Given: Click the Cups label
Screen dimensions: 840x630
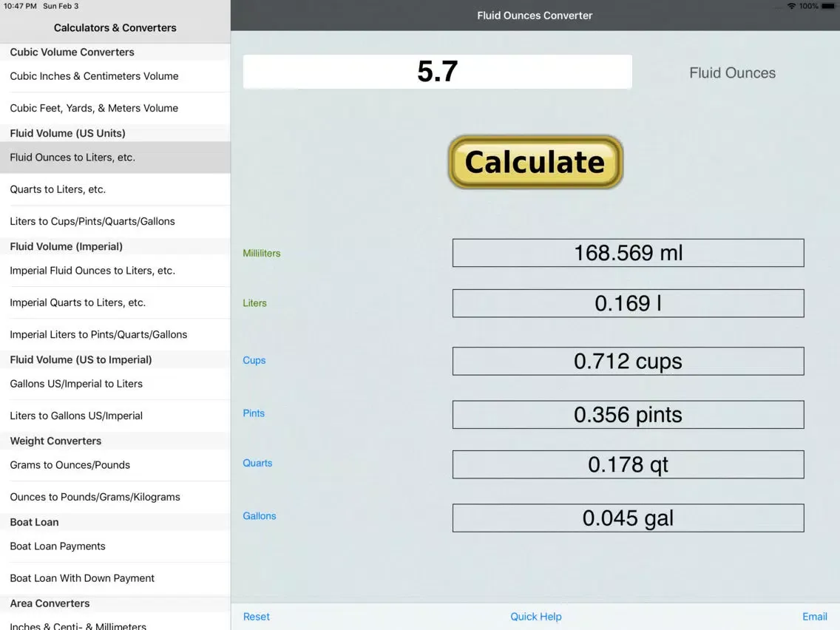Looking at the screenshot, I should tap(254, 361).
